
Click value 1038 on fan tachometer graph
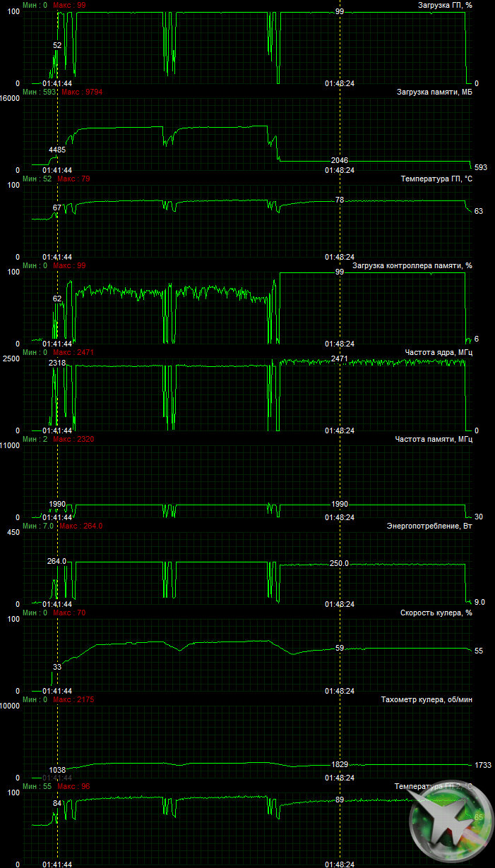coord(57,770)
